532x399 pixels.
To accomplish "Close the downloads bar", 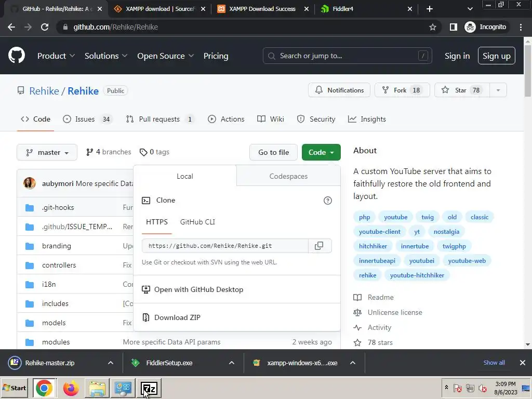I will tap(523, 363).
